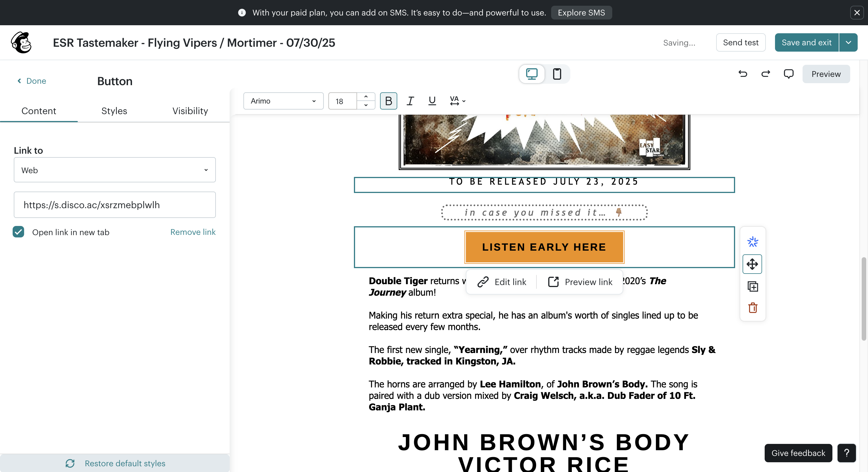Open the Visibility tab
This screenshot has height=472, width=868.
(190, 111)
